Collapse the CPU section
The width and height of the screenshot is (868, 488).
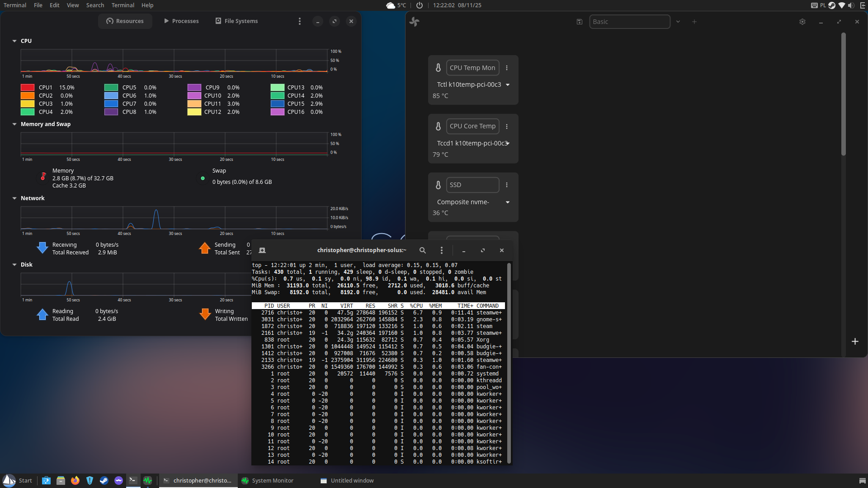pos(14,41)
